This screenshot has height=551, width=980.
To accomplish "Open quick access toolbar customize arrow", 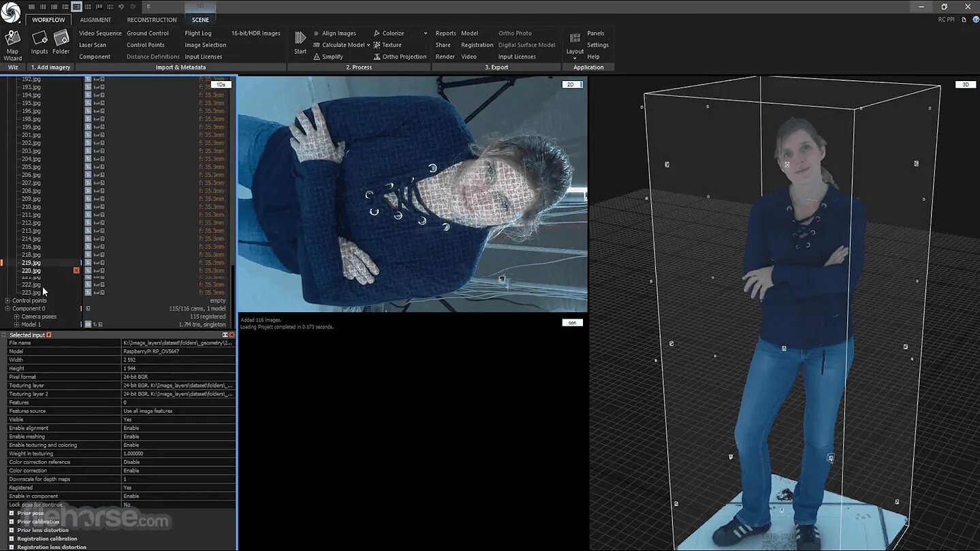I will 148,7.
